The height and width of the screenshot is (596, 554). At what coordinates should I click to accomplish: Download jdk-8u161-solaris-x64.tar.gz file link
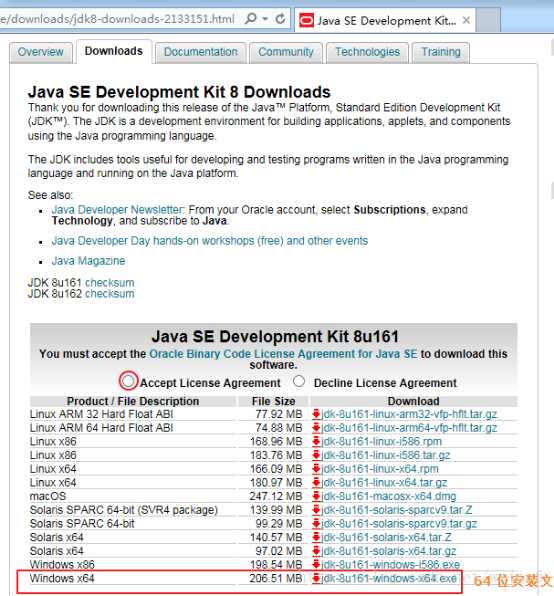(389, 551)
